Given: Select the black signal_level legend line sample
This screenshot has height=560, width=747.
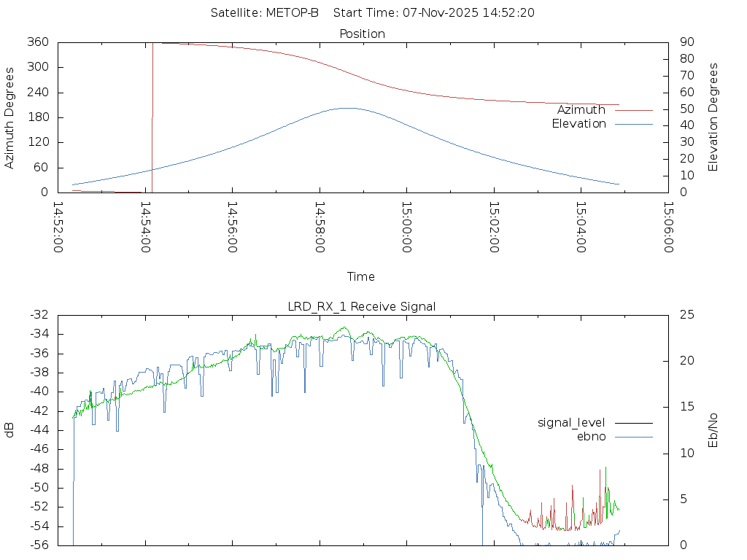Looking at the screenshot, I should pos(633,423).
